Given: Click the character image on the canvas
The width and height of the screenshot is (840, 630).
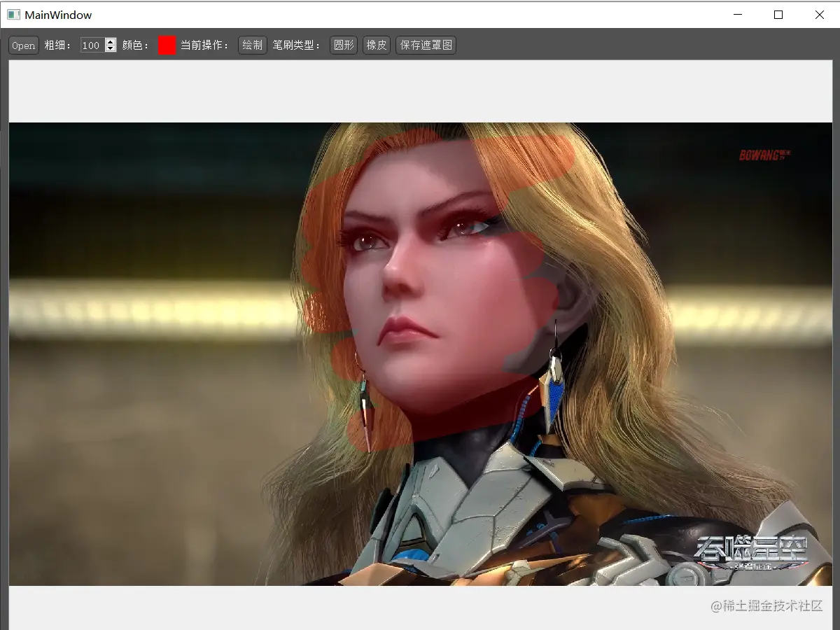Looking at the screenshot, I should tap(421, 354).
